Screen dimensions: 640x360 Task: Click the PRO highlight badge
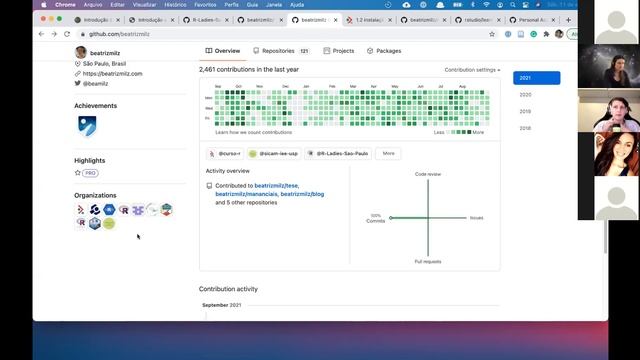(90, 173)
